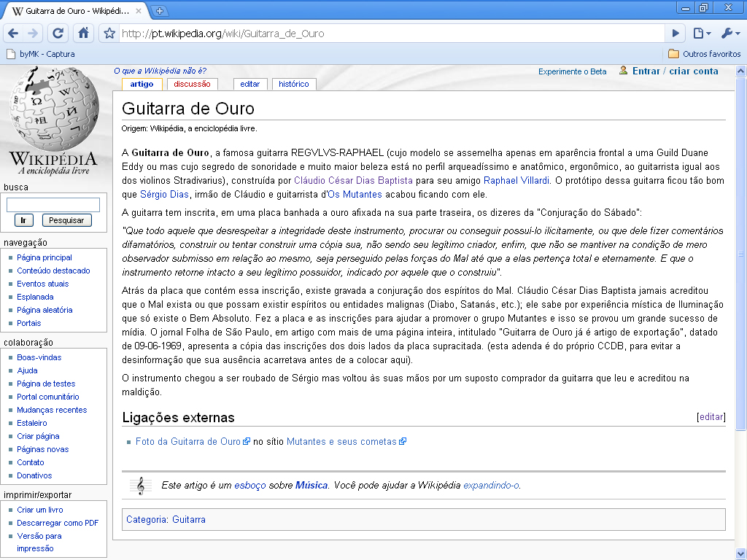747x560 pixels.
Task: Click the browser forward arrow button
Action: pyautogui.click(x=33, y=34)
